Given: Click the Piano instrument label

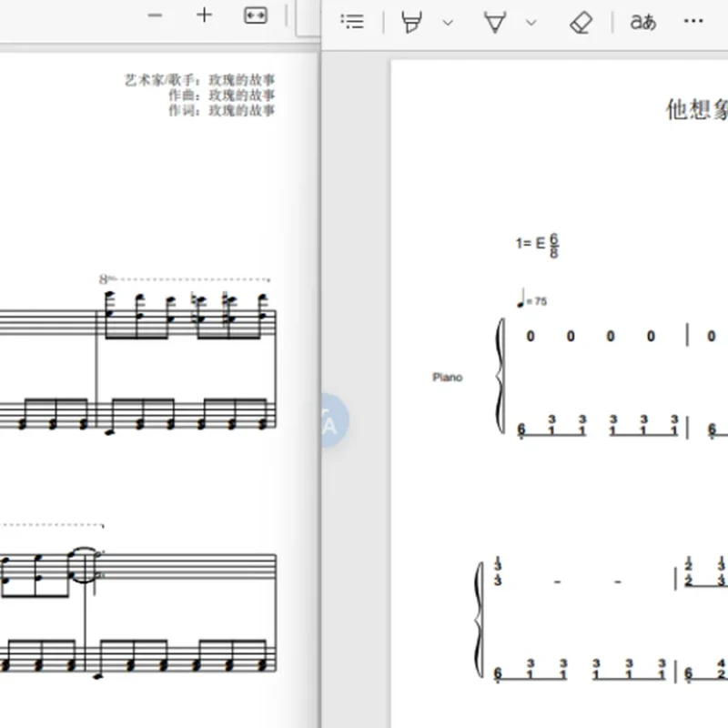Looking at the screenshot, I should click(x=447, y=377).
